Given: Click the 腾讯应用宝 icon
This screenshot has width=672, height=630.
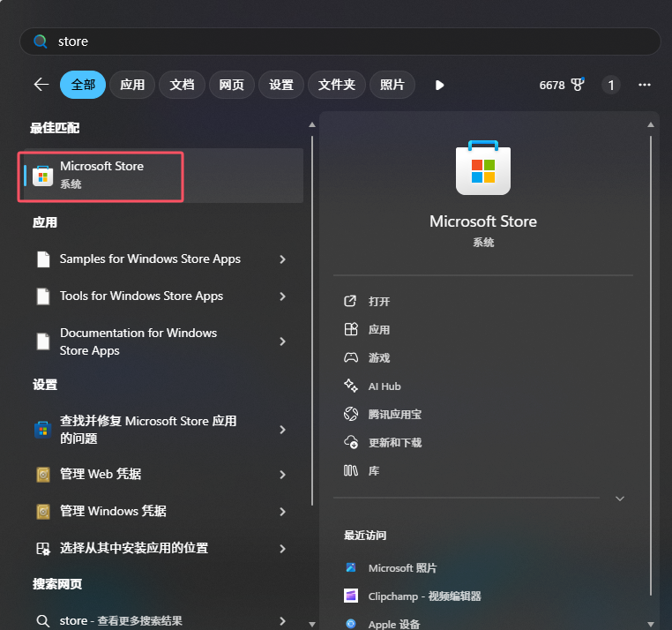Looking at the screenshot, I should coord(351,414).
